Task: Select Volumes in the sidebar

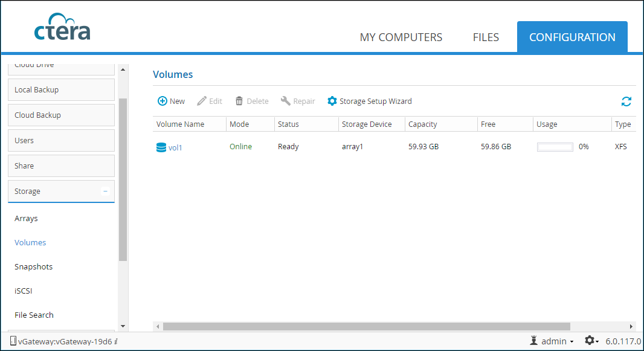Action: (x=30, y=243)
